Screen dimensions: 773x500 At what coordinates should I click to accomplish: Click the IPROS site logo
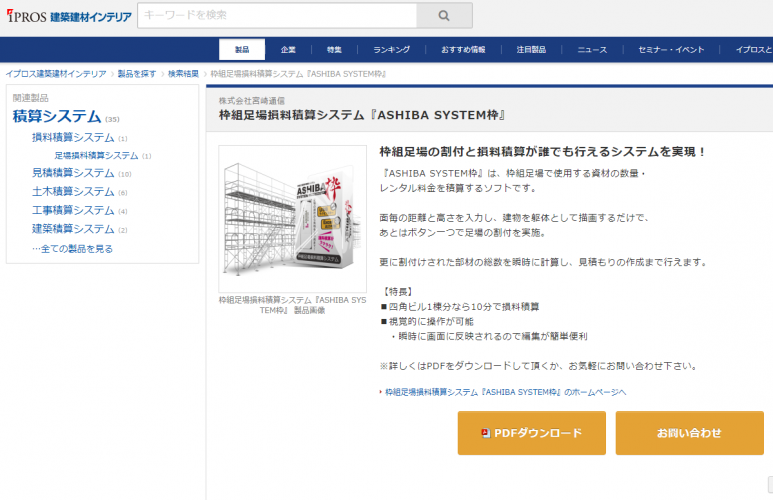[69, 16]
